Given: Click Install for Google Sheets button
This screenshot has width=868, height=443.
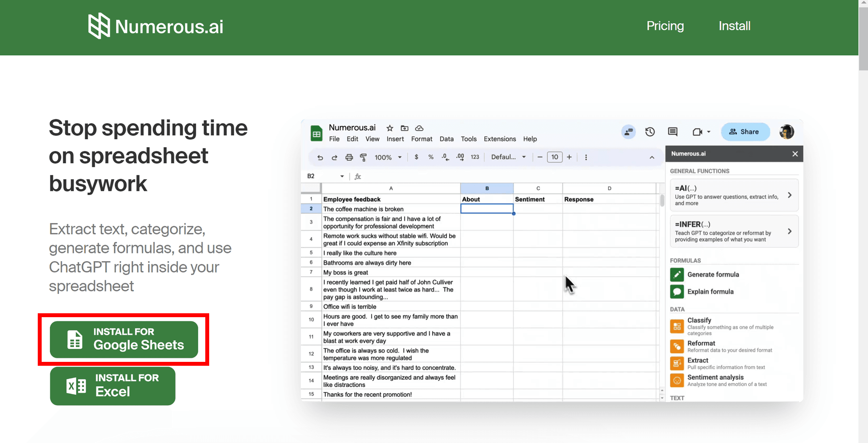Looking at the screenshot, I should pyautogui.click(x=124, y=339).
